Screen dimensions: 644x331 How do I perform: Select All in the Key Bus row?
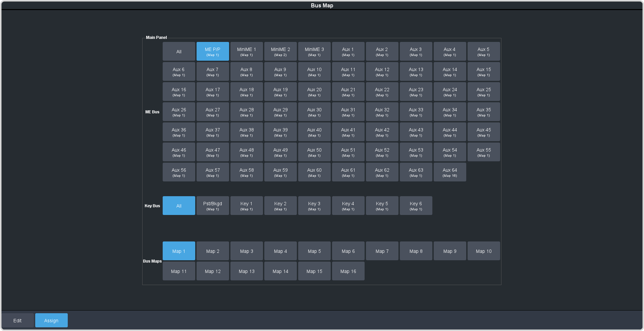(179, 206)
